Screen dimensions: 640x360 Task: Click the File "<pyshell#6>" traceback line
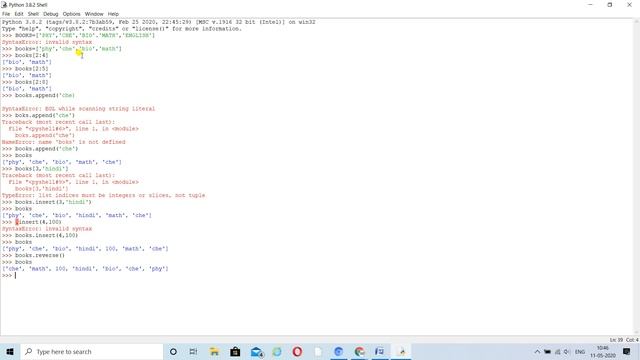(73, 129)
